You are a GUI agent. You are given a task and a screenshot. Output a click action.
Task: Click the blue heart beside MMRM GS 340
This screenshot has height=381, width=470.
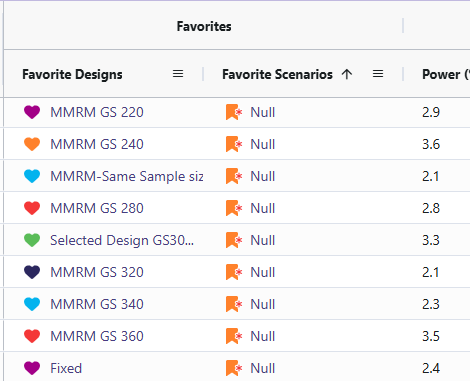(x=32, y=304)
